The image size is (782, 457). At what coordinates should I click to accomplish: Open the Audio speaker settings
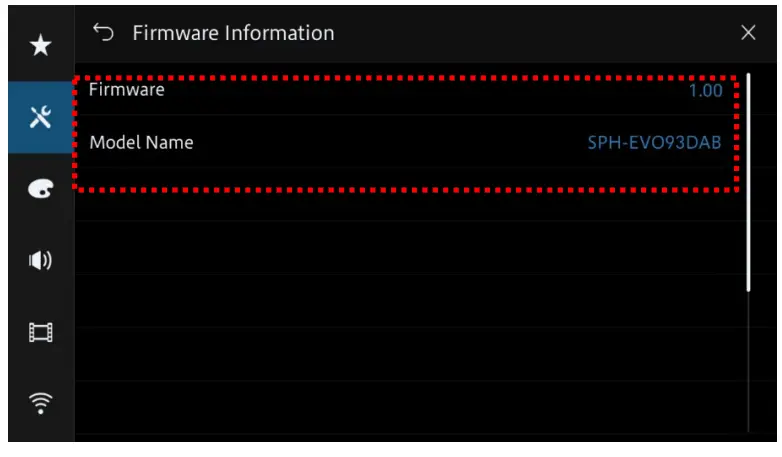[40, 261]
